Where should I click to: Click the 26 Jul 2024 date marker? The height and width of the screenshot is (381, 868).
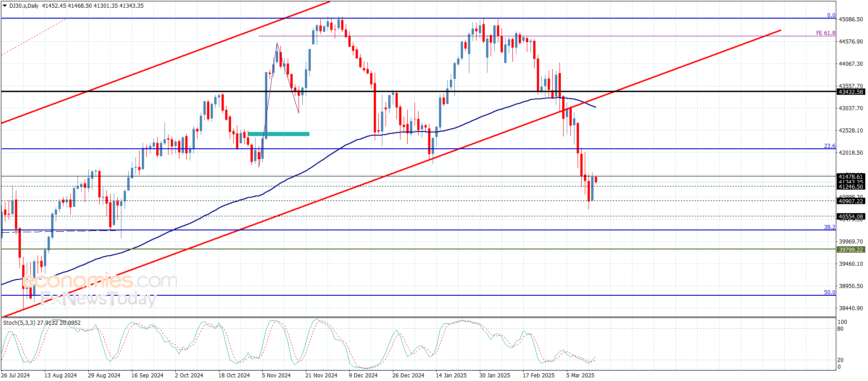pyautogui.click(x=15, y=375)
